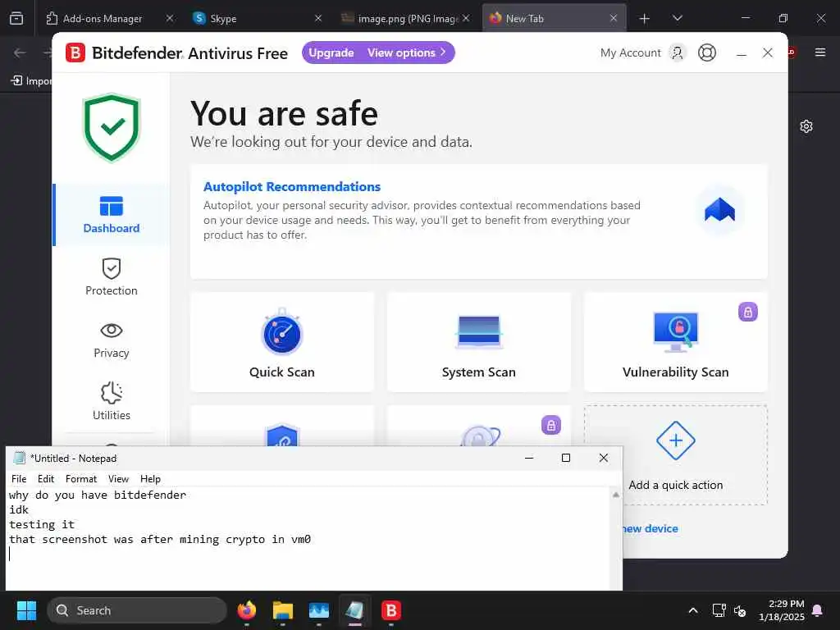840x630 pixels.
Task: Click the 'new device' link
Action: click(x=651, y=529)
